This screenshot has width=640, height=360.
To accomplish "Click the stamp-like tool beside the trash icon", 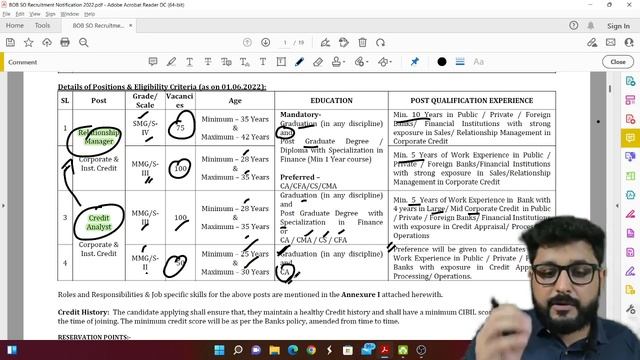I will 344,42.
